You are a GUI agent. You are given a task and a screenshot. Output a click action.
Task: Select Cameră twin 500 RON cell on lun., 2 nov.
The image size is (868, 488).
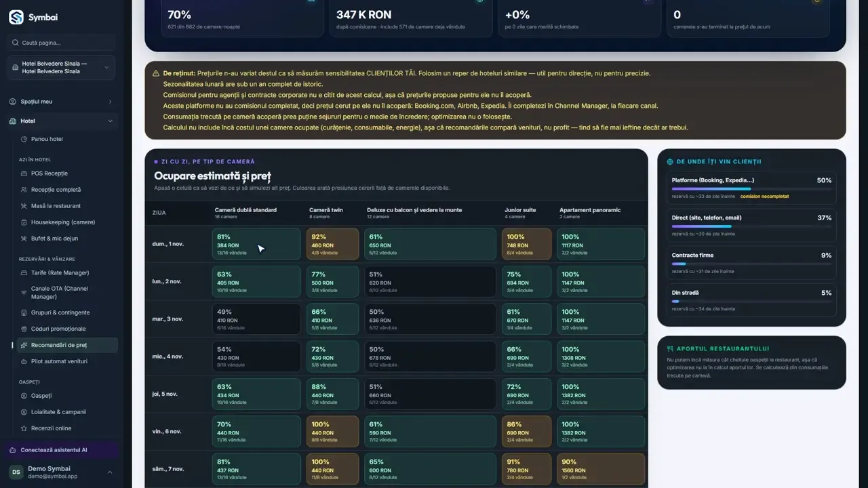pos(332,281)
